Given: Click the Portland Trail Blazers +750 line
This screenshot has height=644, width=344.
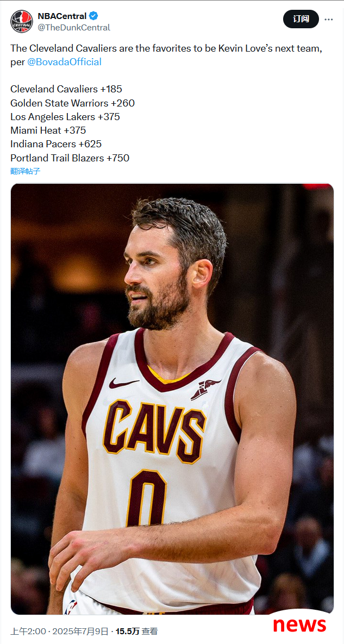Looking at the screenshot, I should tap(70, 158).
